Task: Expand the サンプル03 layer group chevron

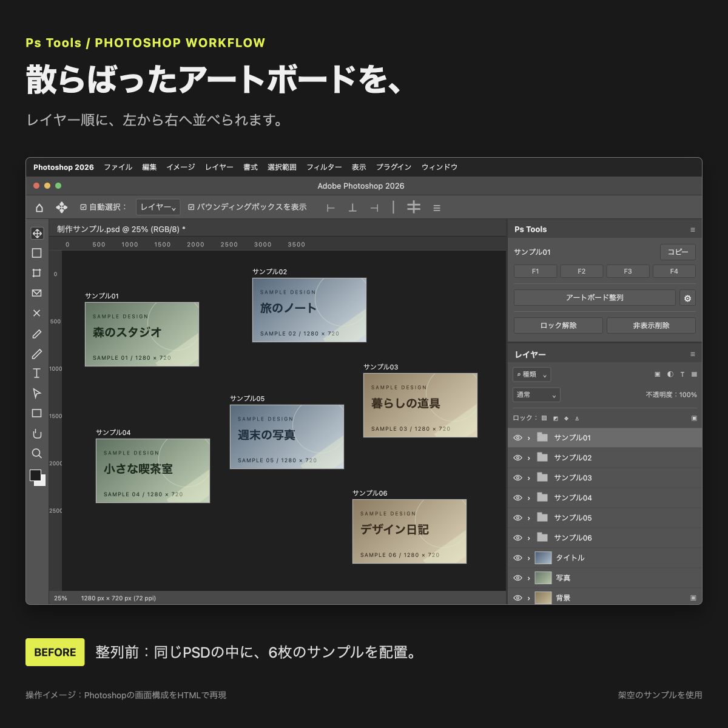Action: [x=528, y=478]
